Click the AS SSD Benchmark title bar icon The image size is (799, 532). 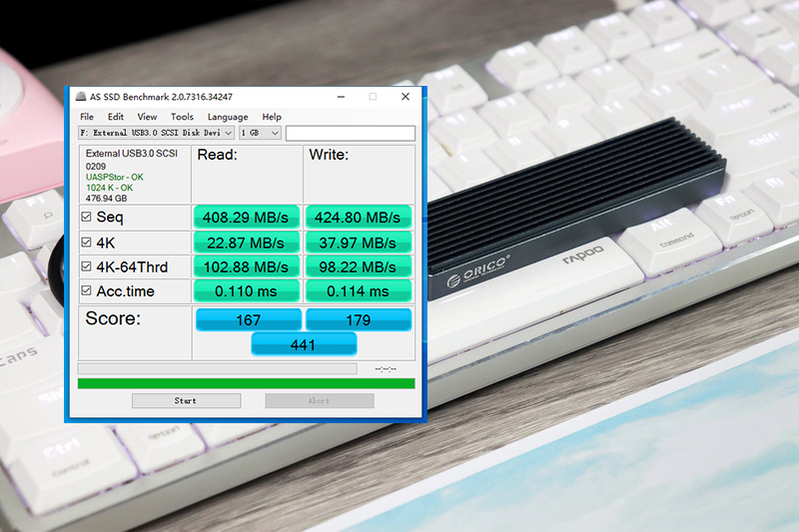click(x=81, y=96)
